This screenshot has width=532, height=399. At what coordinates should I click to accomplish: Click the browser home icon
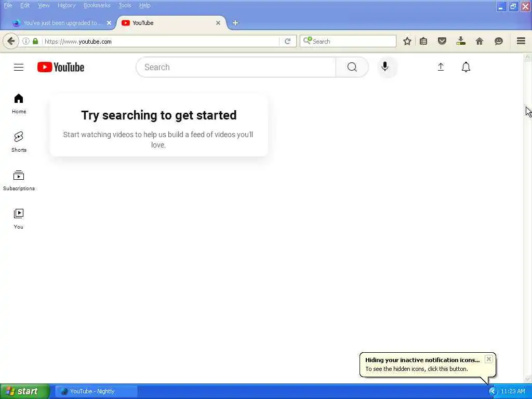click(x=480, y=42)
